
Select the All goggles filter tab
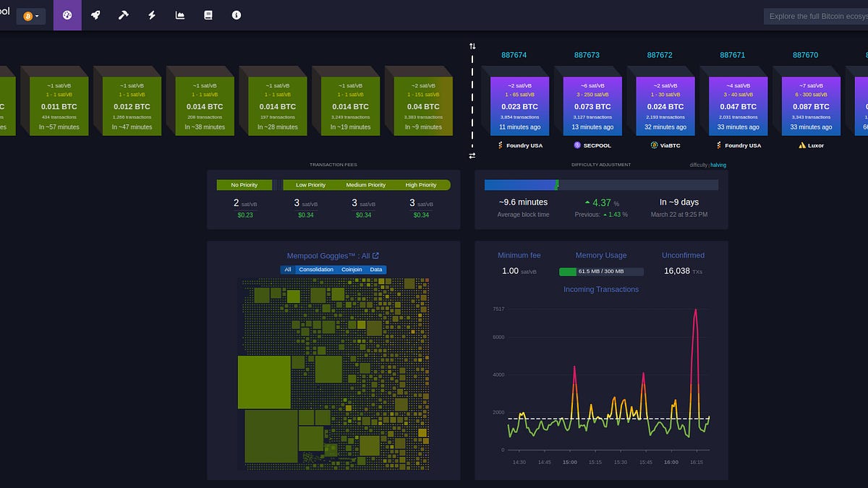(x=288, y=270)
